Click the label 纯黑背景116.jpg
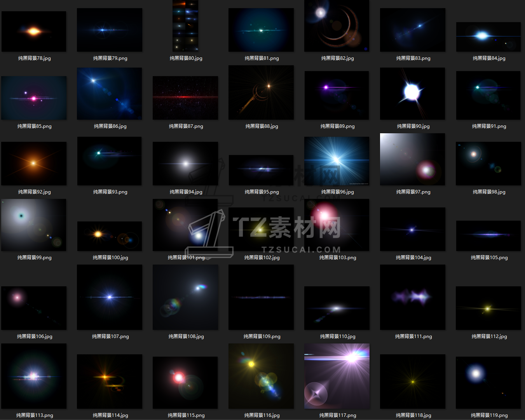 click(x=262, y=415)
